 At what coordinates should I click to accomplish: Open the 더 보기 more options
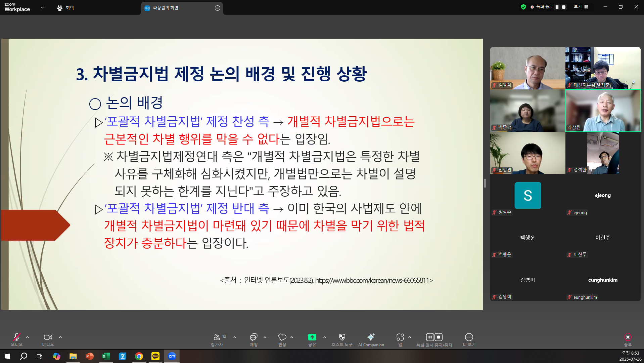pos(468,337)
